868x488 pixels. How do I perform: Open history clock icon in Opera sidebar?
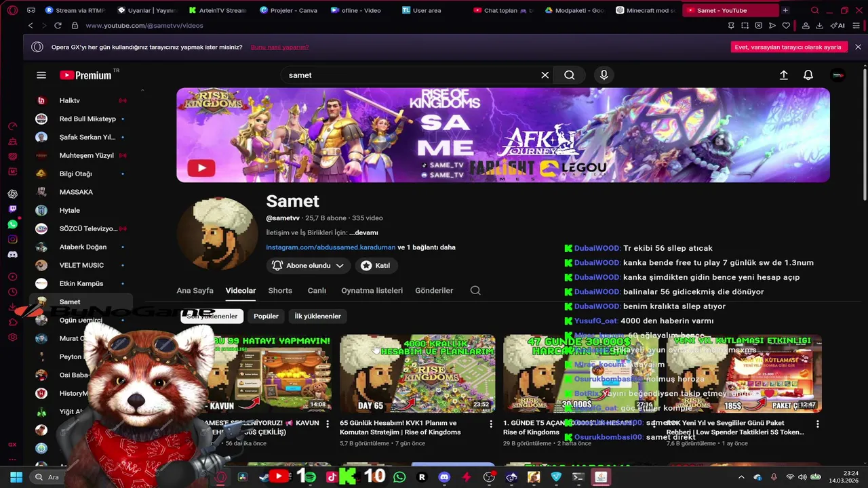tap(12, 292)
